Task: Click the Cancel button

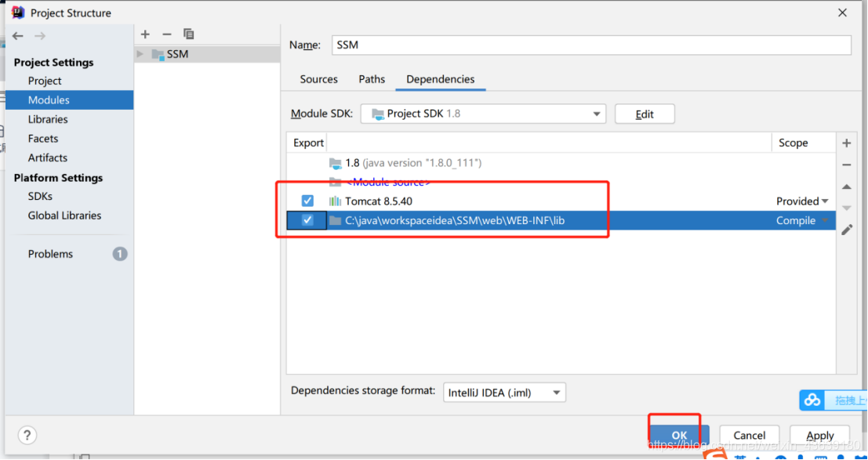Action: click(x=750, y=435)
